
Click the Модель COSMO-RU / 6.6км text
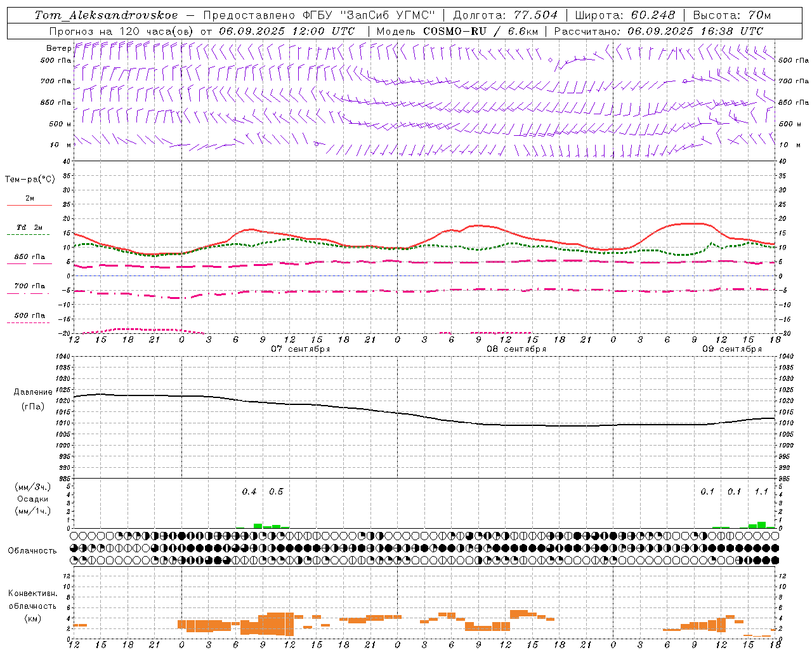tap(457, 31)
